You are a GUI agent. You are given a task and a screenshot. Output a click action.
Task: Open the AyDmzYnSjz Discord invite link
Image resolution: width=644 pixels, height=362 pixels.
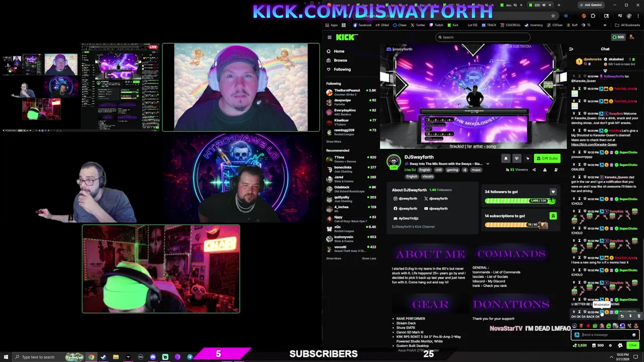coord(406,219)
